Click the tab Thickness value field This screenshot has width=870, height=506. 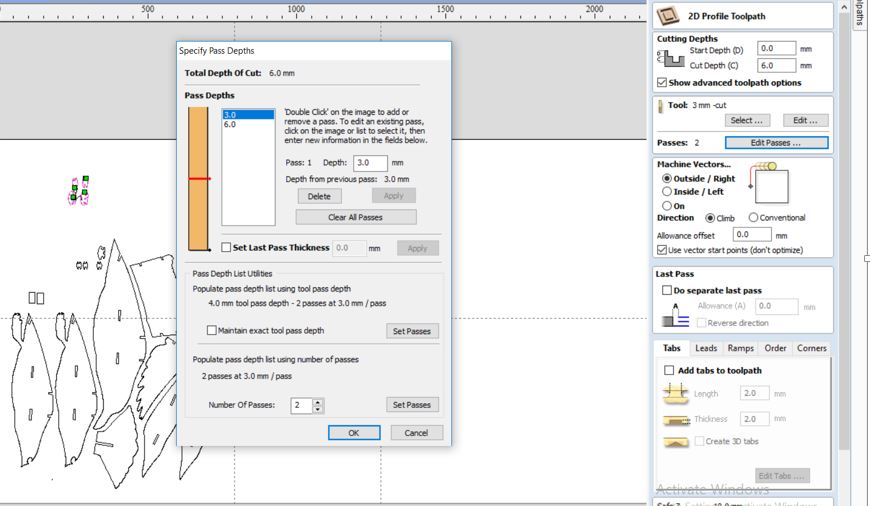(x=755, y=419)
